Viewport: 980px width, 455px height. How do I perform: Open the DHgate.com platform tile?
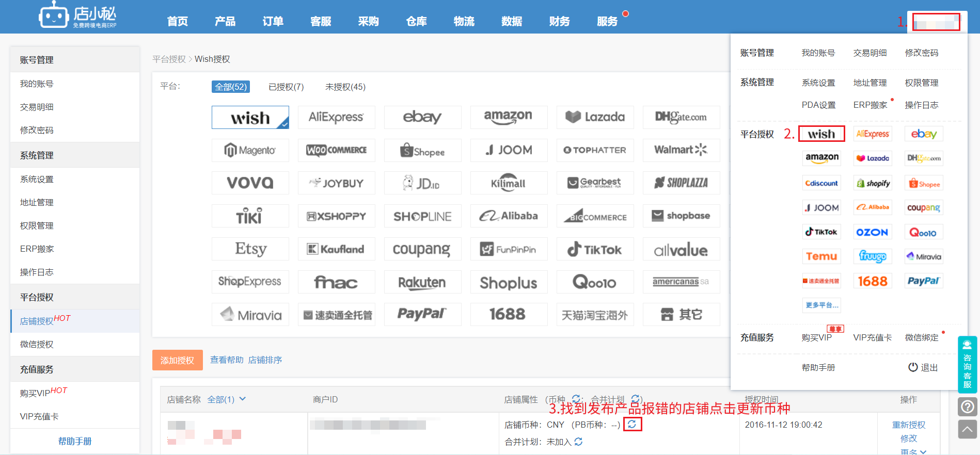point(682,117)
